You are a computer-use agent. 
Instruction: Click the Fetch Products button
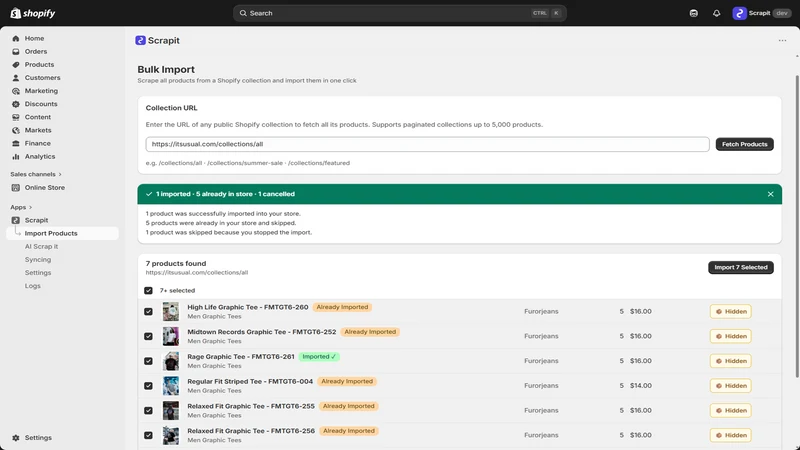[x=744, y=144]
